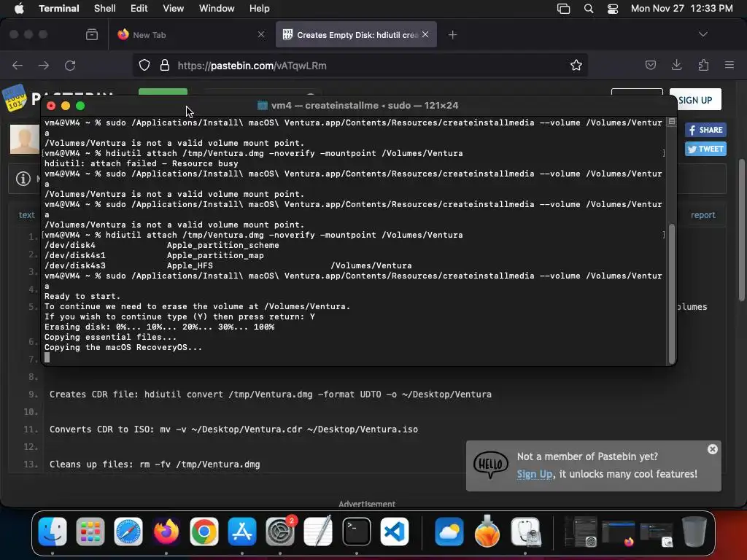Screen dimensions: 747x560
Task: Go forward in Firefox
Action: coord(44,65)
